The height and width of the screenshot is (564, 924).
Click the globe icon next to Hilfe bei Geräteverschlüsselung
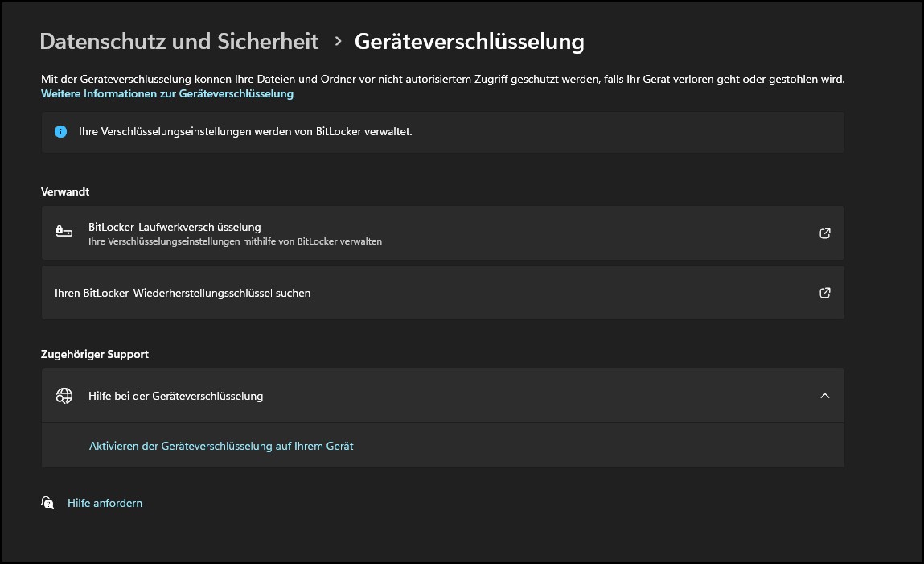tap(64, 395)
